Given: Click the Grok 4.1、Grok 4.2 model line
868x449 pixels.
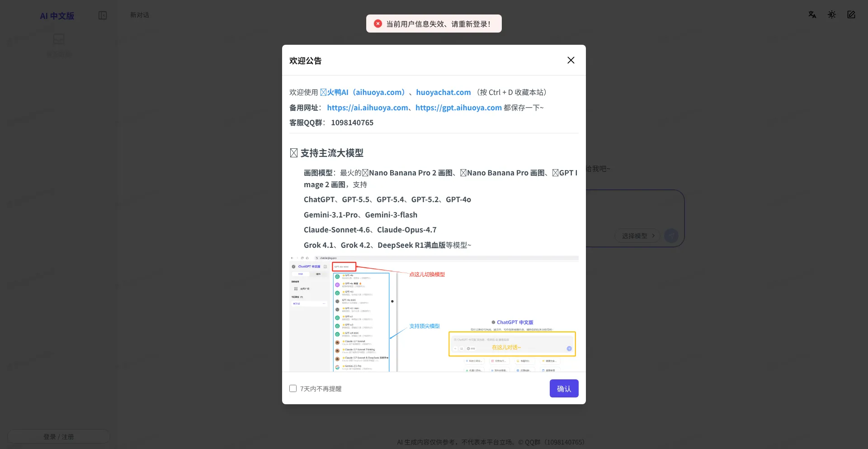Looking at the screenshot, I should [387, 245].
